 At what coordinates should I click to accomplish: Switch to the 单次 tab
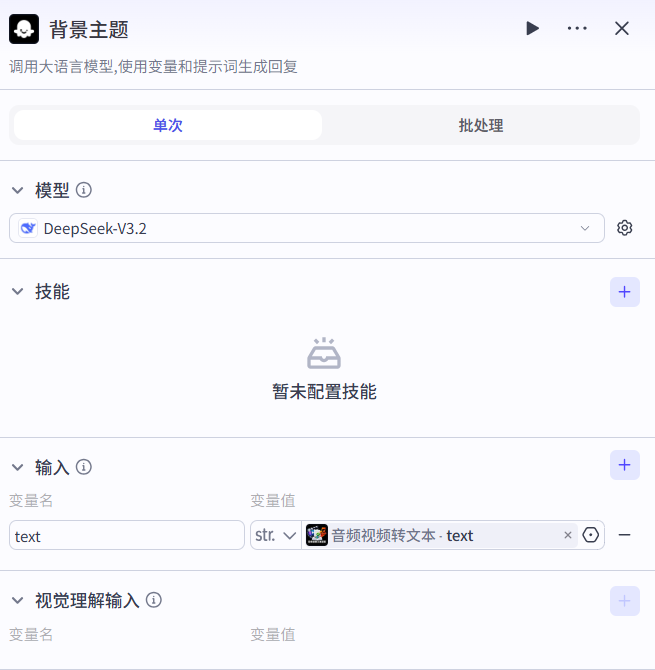click(x=168, y=125)
